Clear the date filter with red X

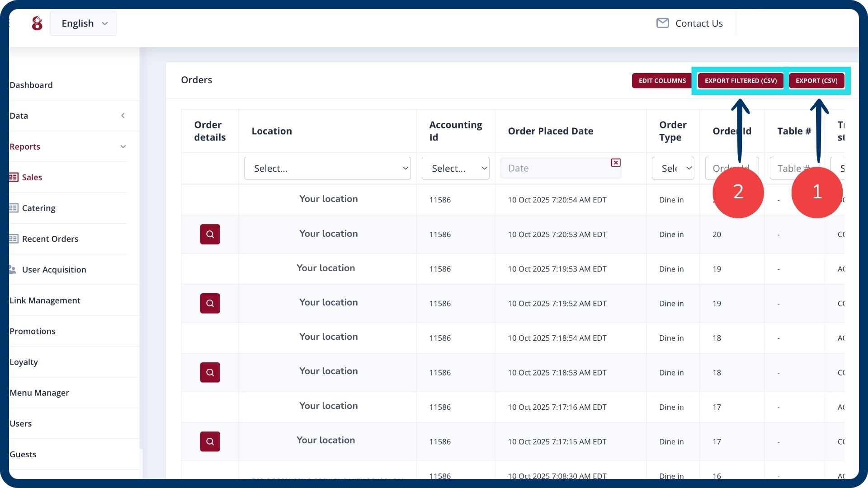pyautogui.click(x=615, y=163)
